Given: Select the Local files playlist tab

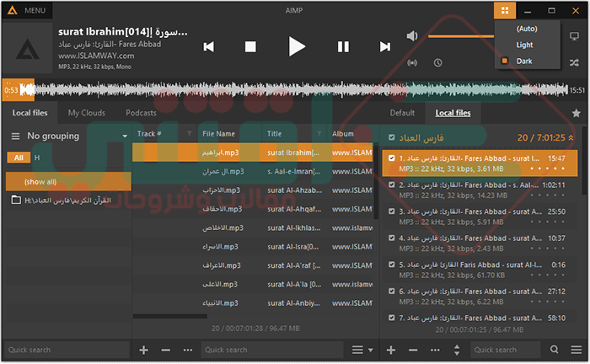Looking at the screenshot, I should coord(453,113).
